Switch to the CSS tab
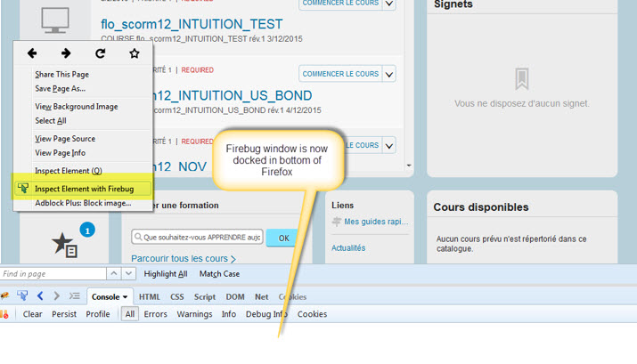The width and height of the screenshot is (637, 364). [x=176, y=297]
